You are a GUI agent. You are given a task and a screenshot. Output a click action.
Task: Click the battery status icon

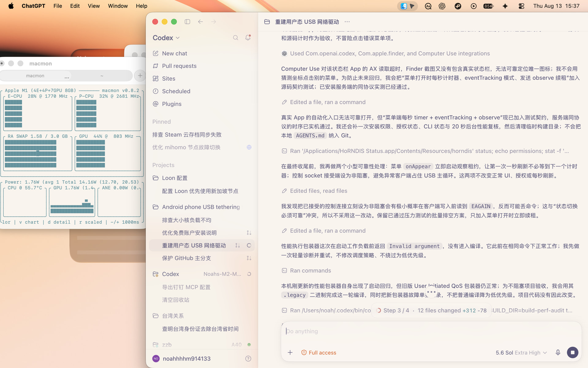click(x=488, y=6)
